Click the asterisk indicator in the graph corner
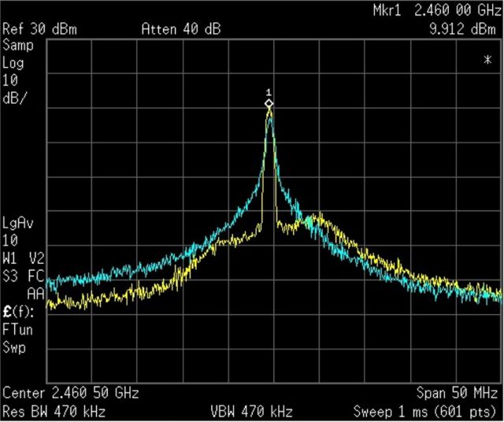This screenshot has height=422, width=504. pyautogui.click(x=487, y=60)
